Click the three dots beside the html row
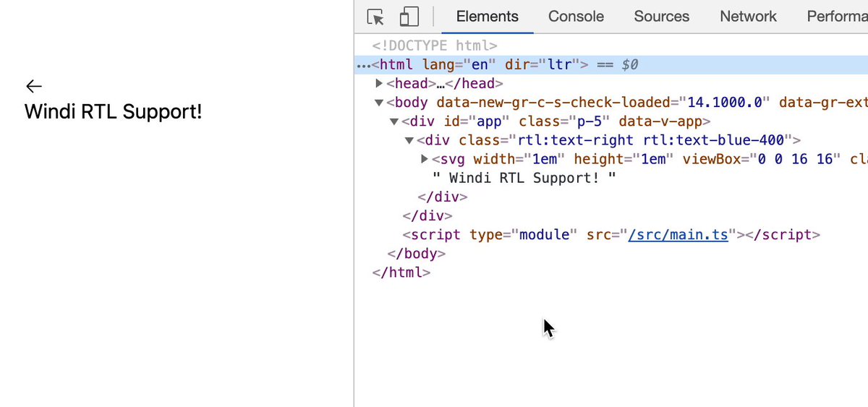This screenshot has height=407, width=868. (363, 66)
